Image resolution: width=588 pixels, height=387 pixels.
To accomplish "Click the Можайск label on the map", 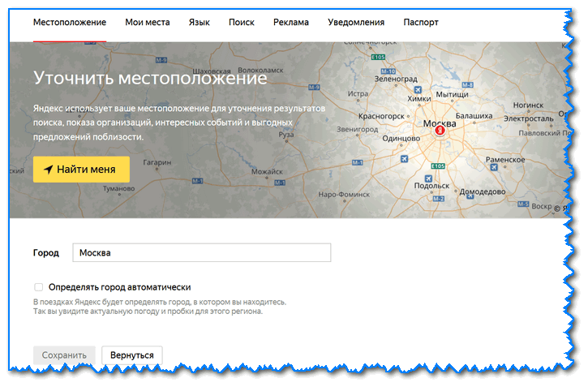I will click(267, 172).
